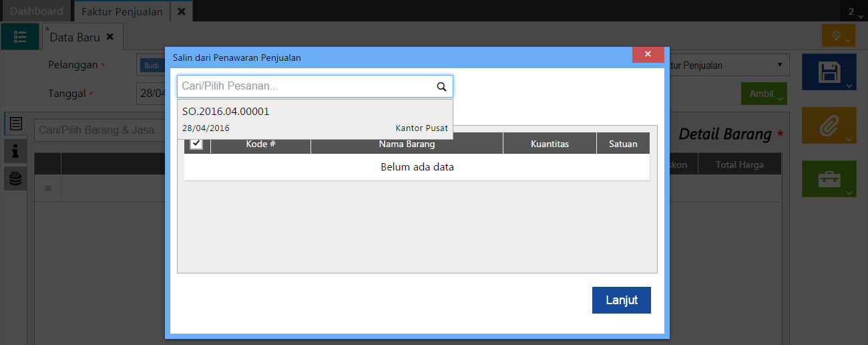Open the teal list view icon
This screenshot has height=345, width=868.
click(20, 37)
